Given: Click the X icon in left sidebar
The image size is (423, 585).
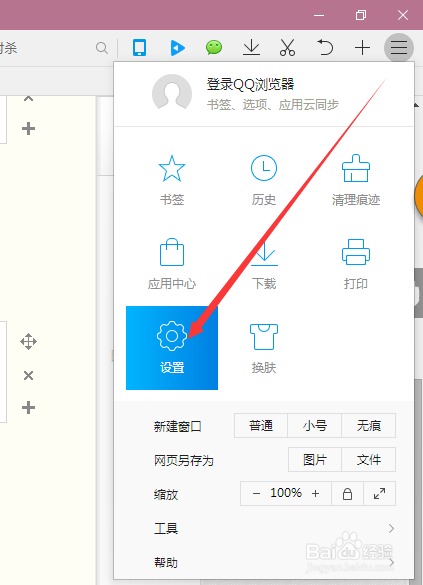Looking at the screenshot, I should click(28, 375).
